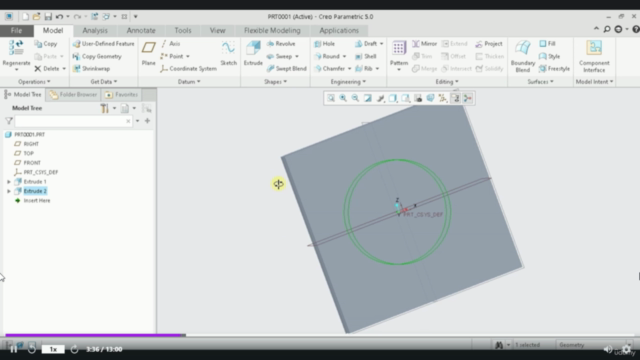
Task: Open the Shapes group dropdown
Action: pos(275,82)
